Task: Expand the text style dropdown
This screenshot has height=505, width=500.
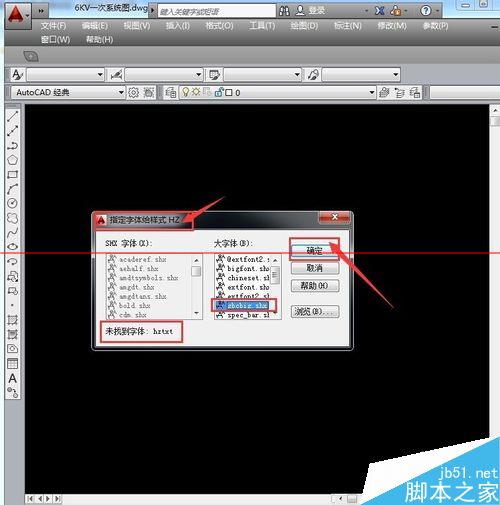Action: pyautogui.click(x=100, y=75)
